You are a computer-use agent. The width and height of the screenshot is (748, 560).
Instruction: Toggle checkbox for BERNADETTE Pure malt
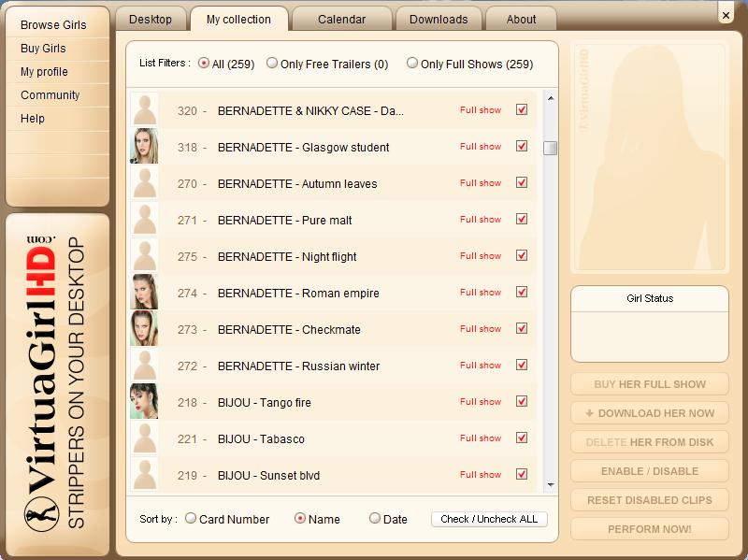point(522,220)
